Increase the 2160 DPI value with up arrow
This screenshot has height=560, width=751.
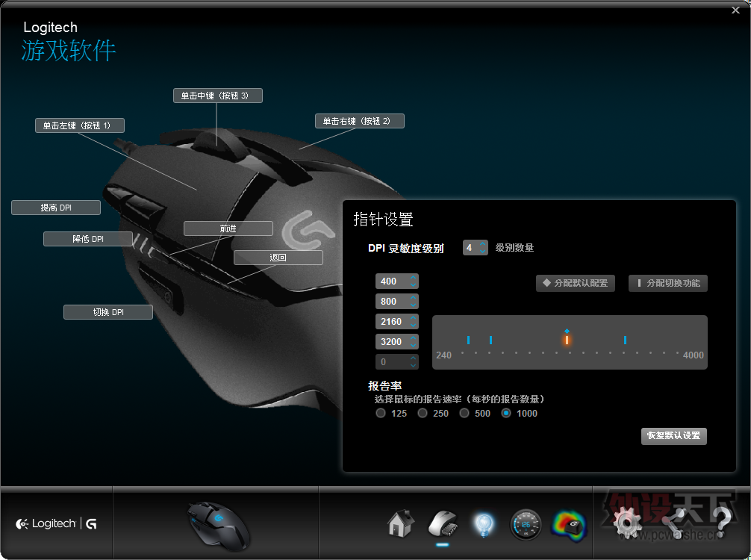(414, 318)
